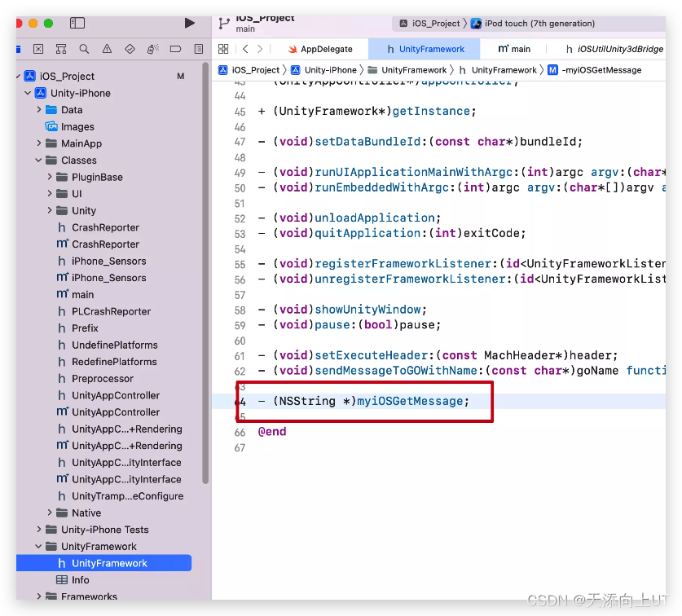Go forward in editor history
The image size is (682, 616).
click(x=260, y=49)
